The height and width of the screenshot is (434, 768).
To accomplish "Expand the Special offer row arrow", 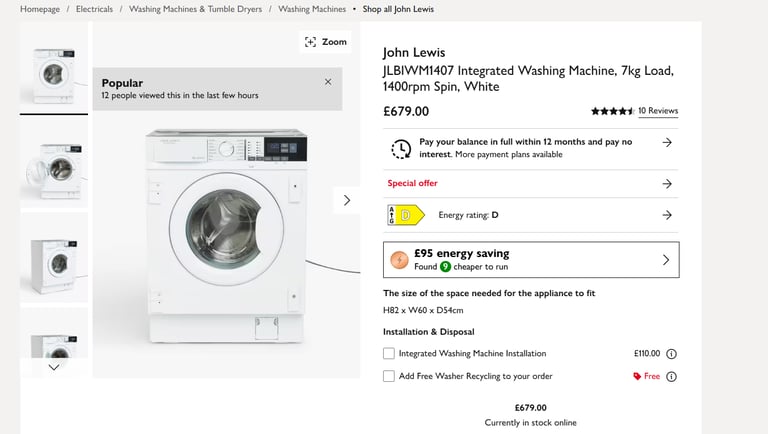I will (667, 184).
